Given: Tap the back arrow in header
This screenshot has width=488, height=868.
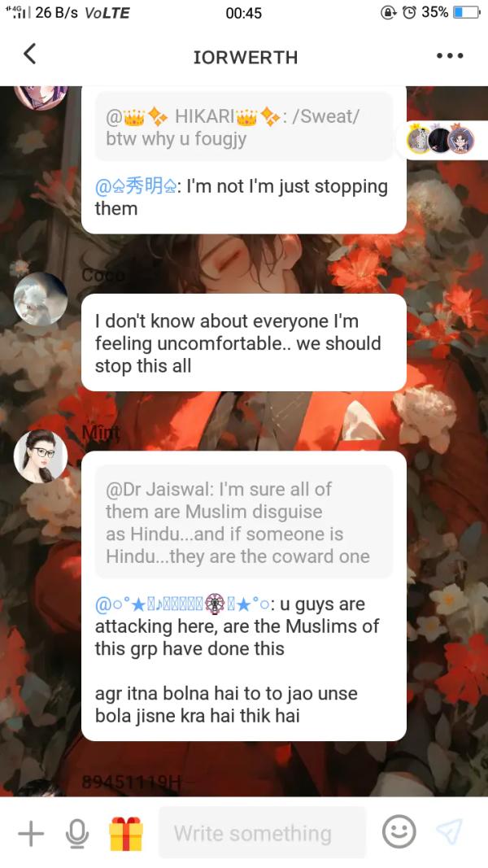Looking at the screenshot, I should coord(30,55).
